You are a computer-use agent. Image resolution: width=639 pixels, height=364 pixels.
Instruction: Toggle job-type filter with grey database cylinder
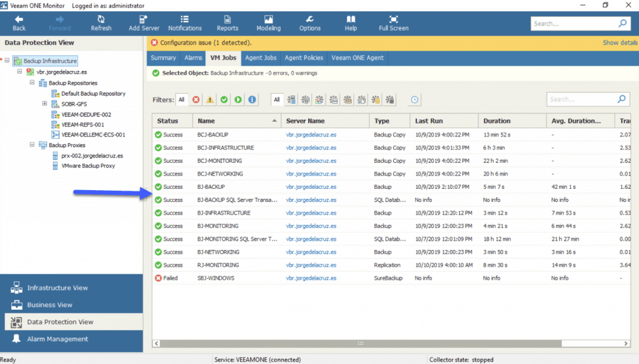click(x=390, y=100)
